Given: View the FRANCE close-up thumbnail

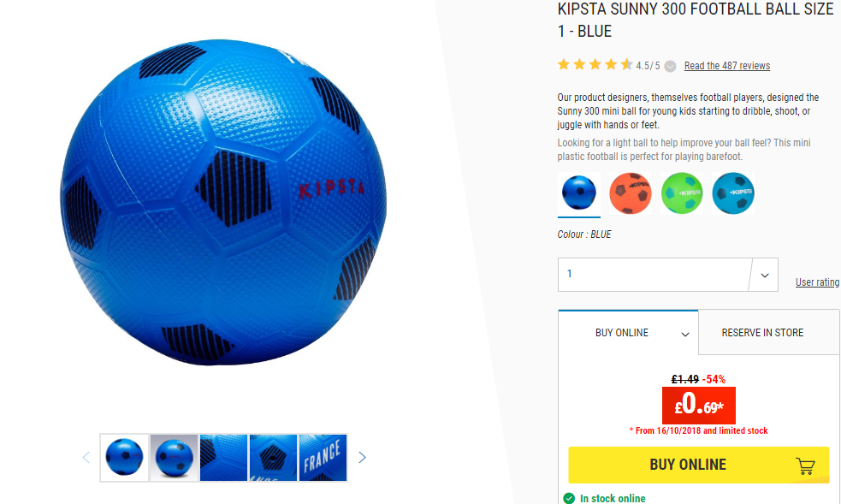Looking at the screenshot, I should pos(323,457).
